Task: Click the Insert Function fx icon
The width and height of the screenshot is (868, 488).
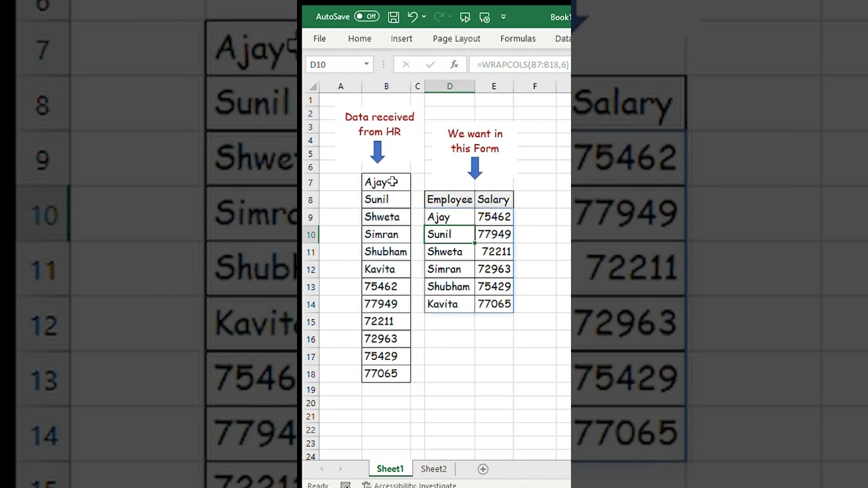Action: 454,64
